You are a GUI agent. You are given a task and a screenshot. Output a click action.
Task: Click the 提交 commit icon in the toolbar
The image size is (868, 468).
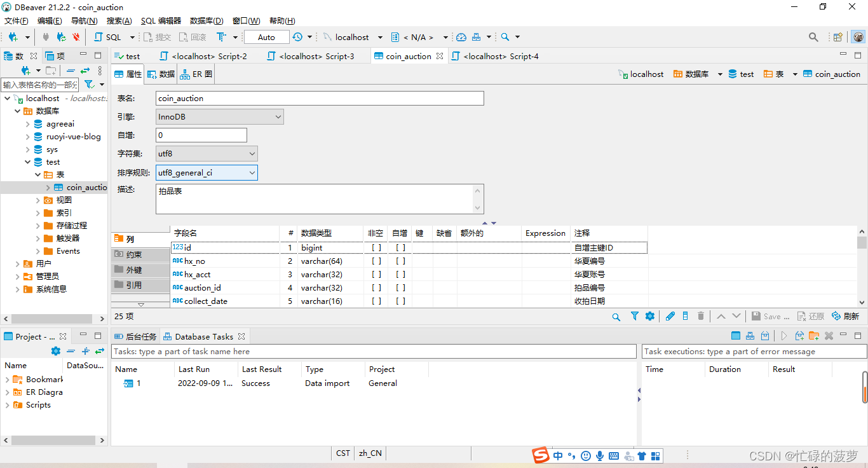[x=157, y=37]
